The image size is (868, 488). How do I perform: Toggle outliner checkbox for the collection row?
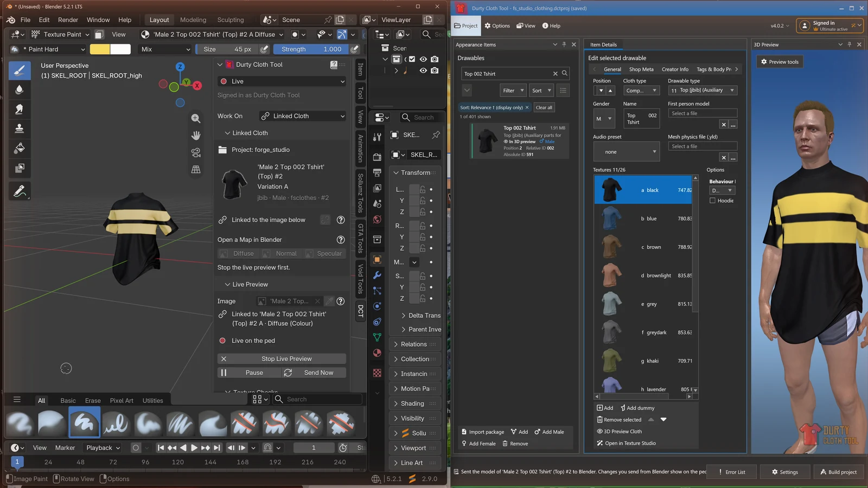tap(412, 59)
